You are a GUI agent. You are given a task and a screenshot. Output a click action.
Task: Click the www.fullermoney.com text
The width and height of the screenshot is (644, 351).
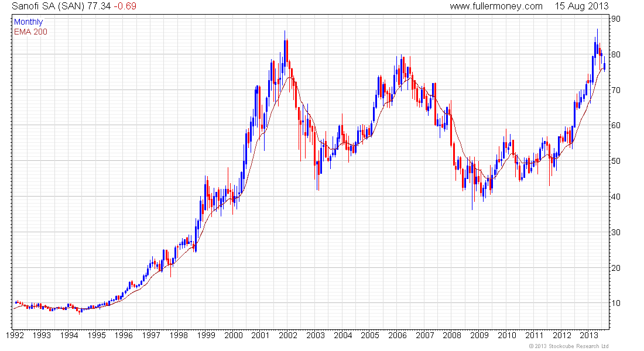point(496,6)
